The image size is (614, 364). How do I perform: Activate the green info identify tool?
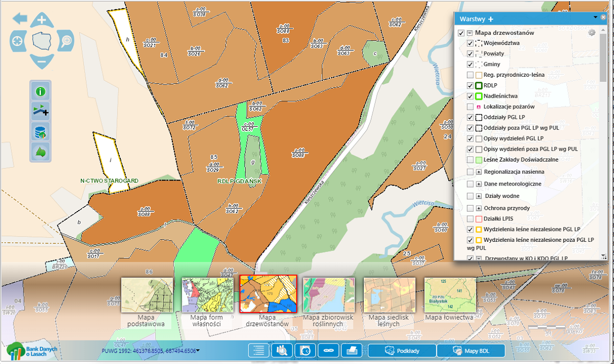tap(40, 92)
